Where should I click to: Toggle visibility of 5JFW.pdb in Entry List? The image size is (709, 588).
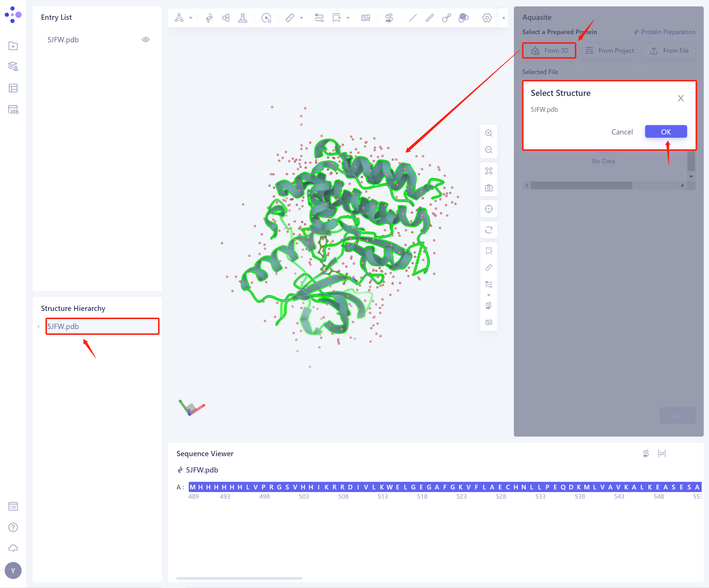[146, 39]
